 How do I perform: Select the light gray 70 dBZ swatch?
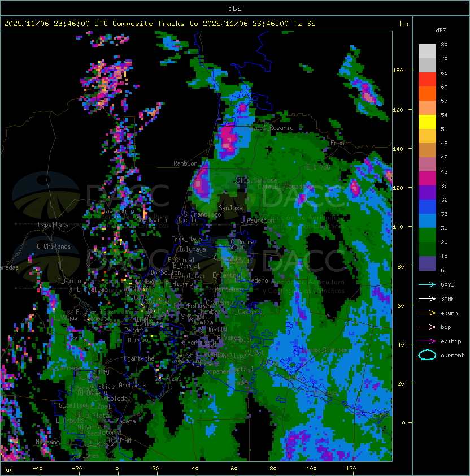(x=427, y=51)
